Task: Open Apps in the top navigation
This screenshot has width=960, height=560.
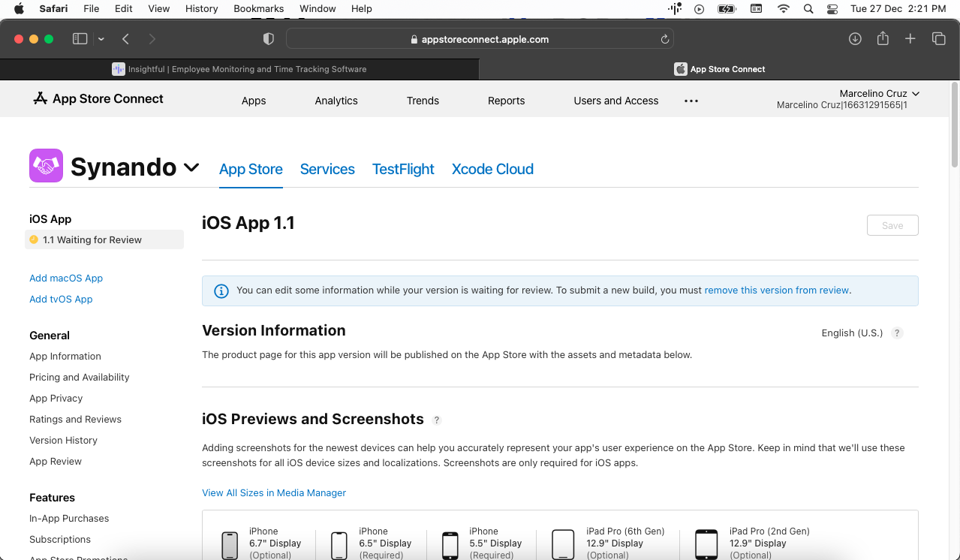Action: point(254,101)
